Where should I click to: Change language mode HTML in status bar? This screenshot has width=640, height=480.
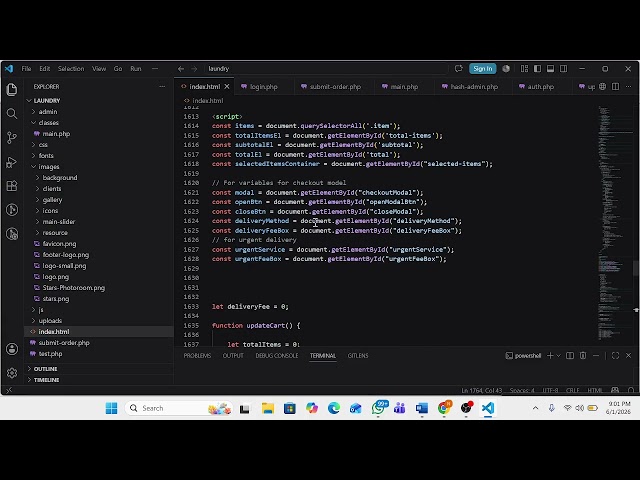[595, 390]
